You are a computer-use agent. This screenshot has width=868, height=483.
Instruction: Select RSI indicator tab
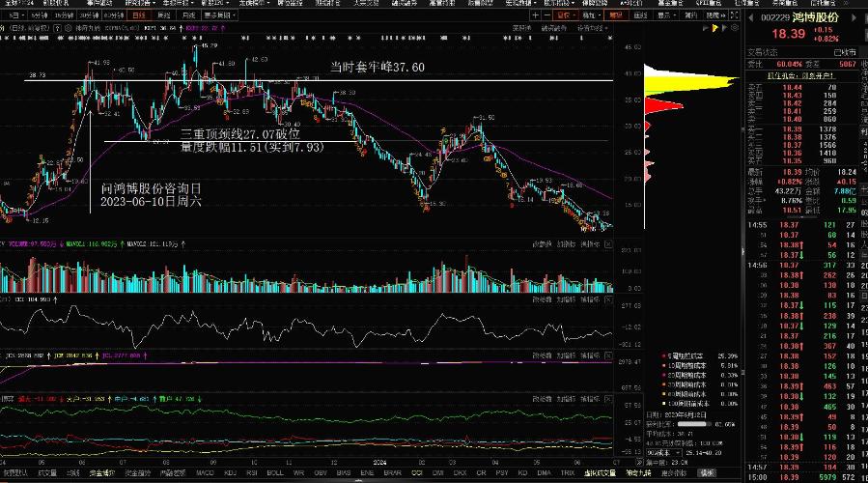tap(252, 473)
